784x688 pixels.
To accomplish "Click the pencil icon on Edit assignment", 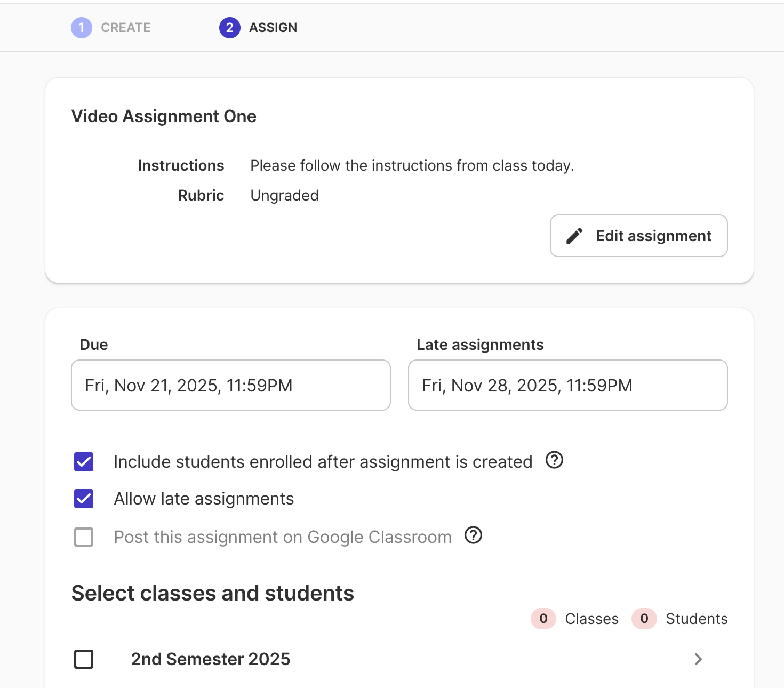I will pos(574,236).
